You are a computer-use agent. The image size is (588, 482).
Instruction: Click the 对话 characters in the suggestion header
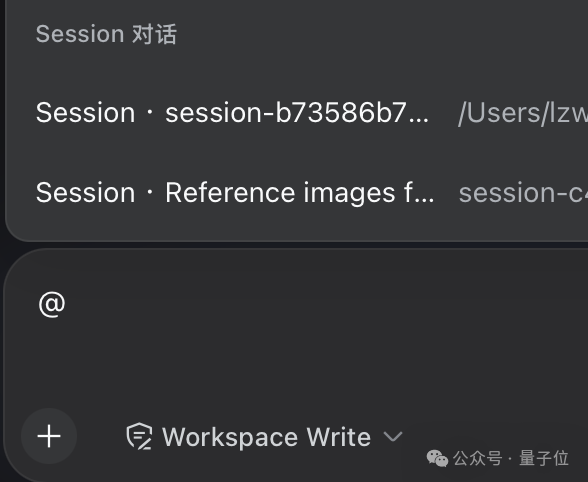pos(154,34)
